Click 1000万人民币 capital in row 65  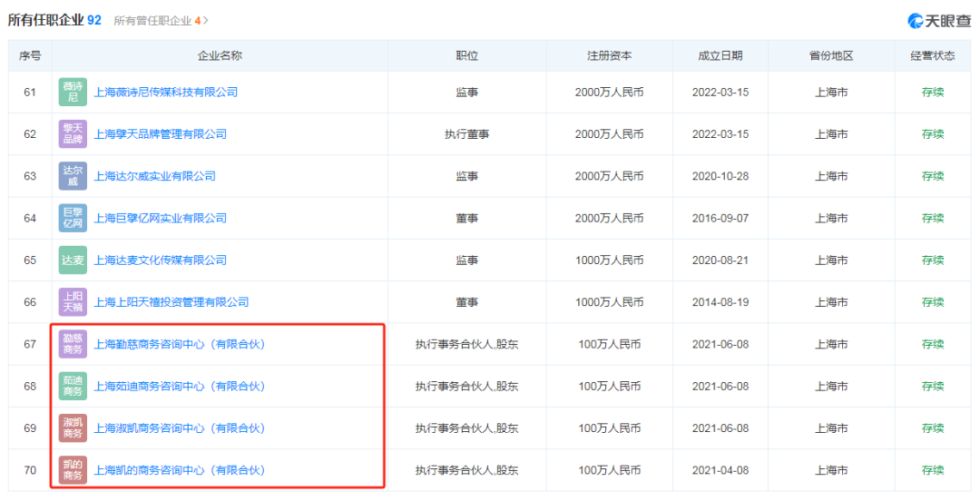(x=610, y=260)
